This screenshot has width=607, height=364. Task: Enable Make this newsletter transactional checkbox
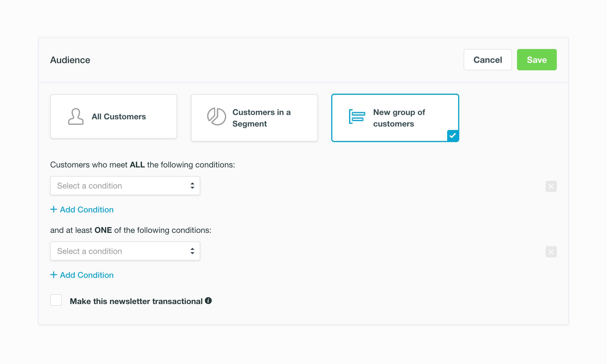pos(56,300)
